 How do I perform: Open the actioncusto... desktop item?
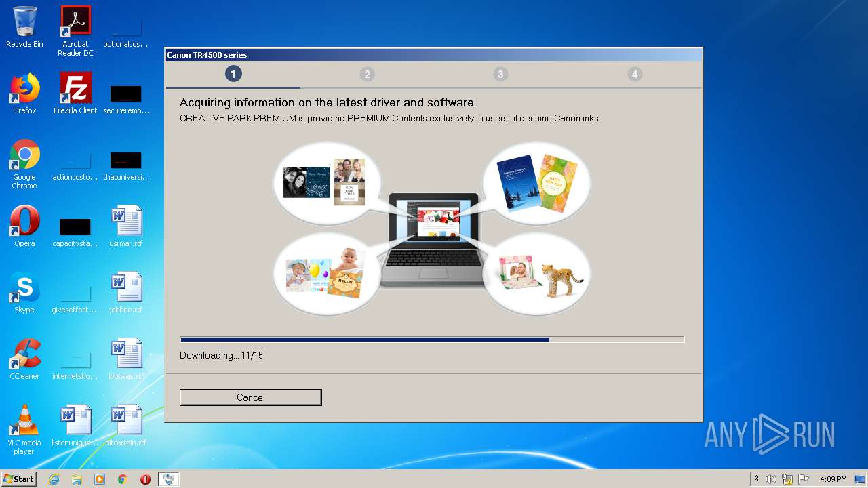pyautogui.click(x=75, y=165)
